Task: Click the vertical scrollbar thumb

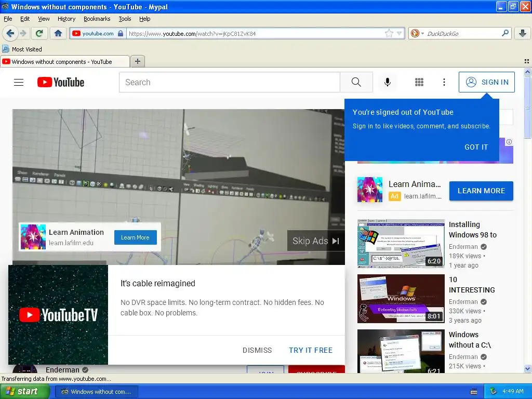Action: pos(527,107)
